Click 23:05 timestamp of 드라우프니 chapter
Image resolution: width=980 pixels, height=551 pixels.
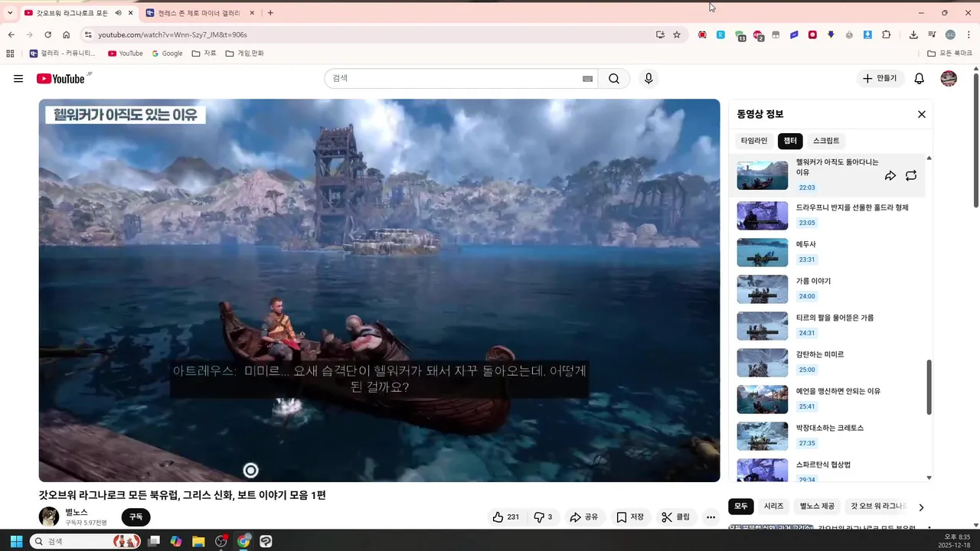(x=807, y=223)
